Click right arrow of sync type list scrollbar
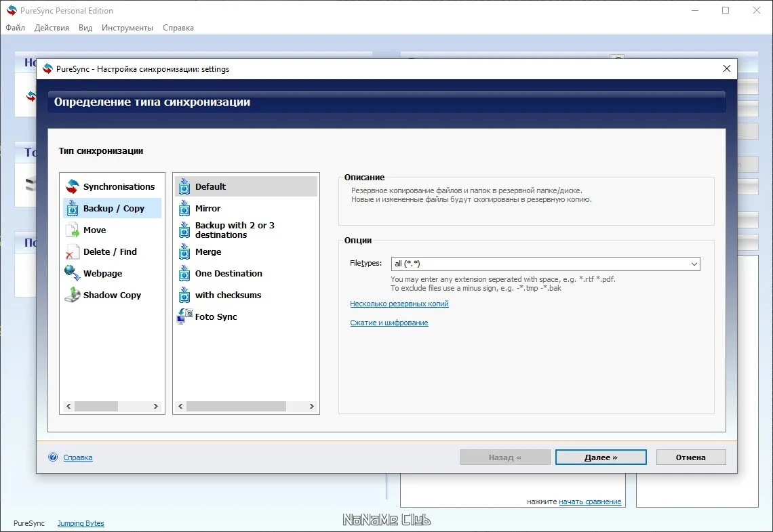This screenshot has width=773, height=532. [x=156, y=407]
